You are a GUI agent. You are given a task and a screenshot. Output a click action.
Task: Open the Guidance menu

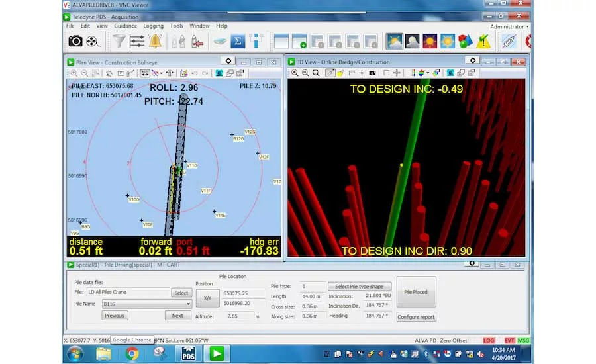[x=125, y=26]
